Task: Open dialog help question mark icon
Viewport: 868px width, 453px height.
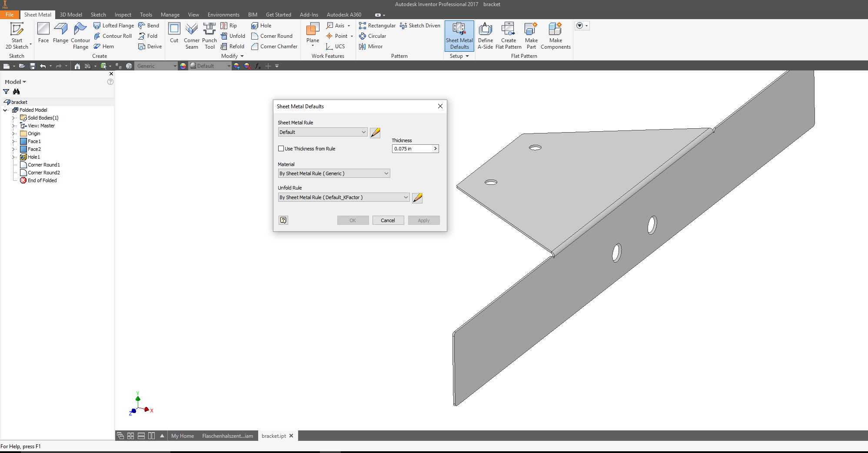Action: [x=283, y=220]
